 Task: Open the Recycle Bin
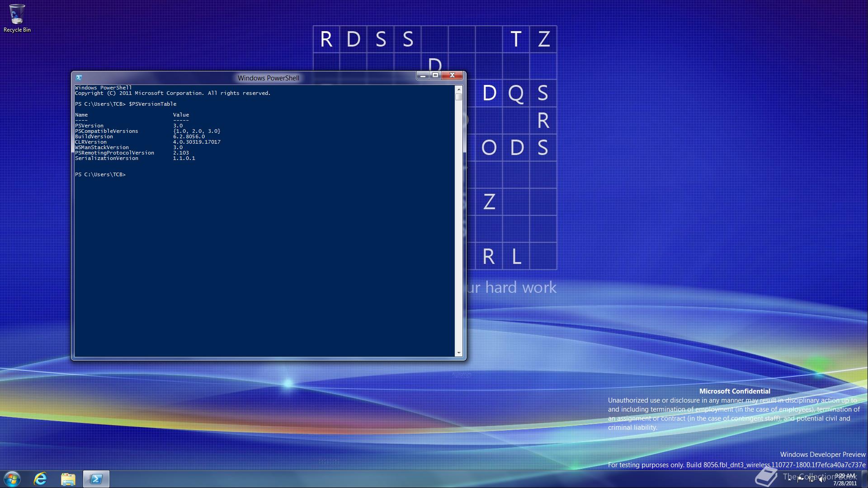point(17,14)
